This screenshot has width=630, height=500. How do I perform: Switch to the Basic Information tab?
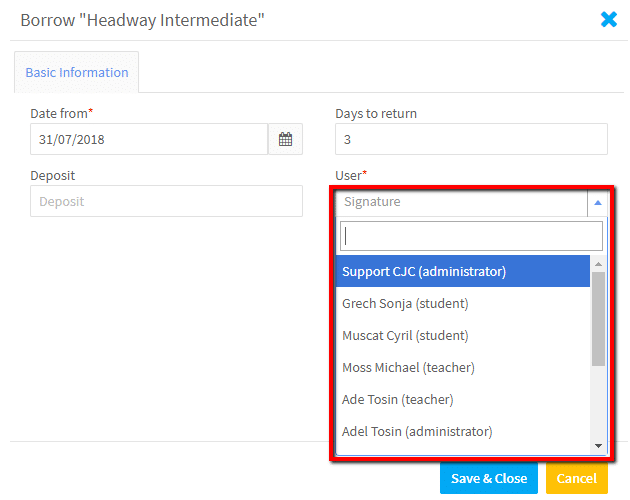click(77, 72)
